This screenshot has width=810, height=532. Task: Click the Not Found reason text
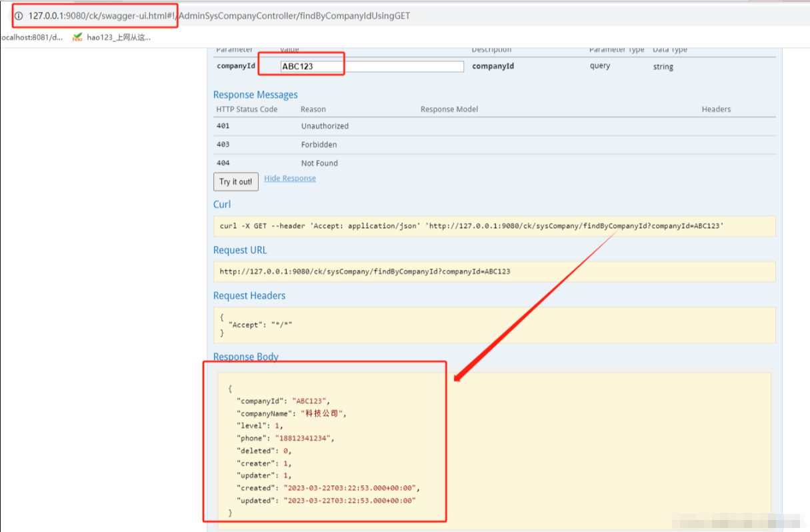pos(319,163)
